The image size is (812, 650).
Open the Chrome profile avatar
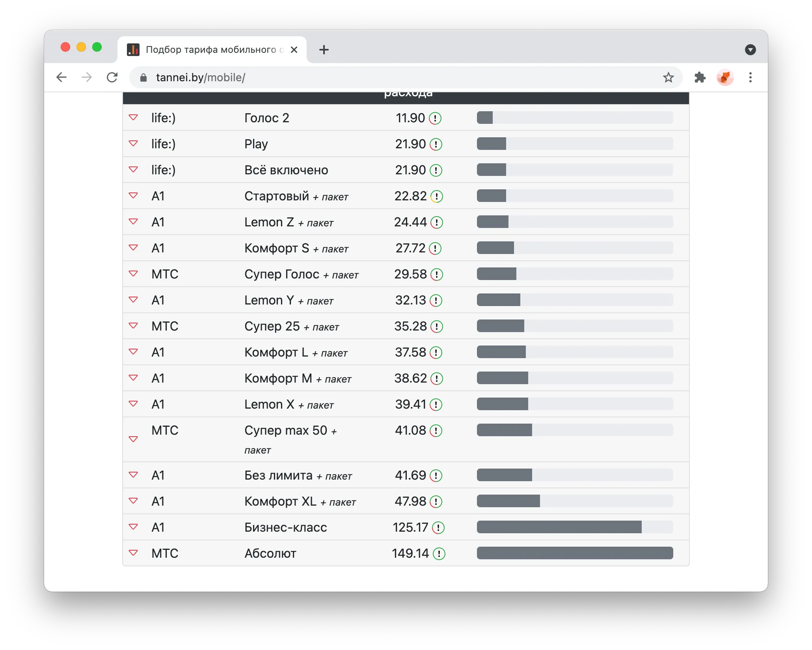(x=725, y=77)
